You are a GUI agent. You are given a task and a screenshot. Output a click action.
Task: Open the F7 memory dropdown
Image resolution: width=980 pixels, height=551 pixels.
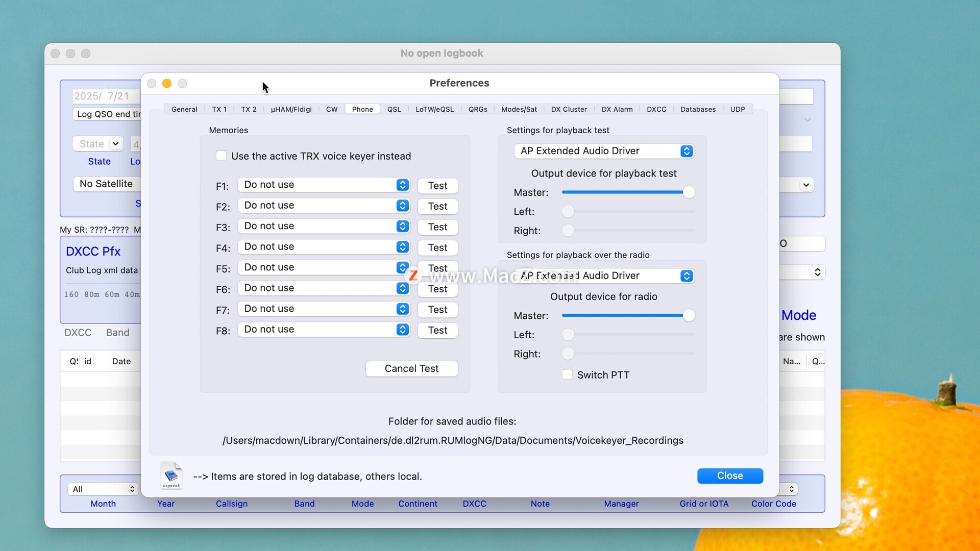[324, 309]
